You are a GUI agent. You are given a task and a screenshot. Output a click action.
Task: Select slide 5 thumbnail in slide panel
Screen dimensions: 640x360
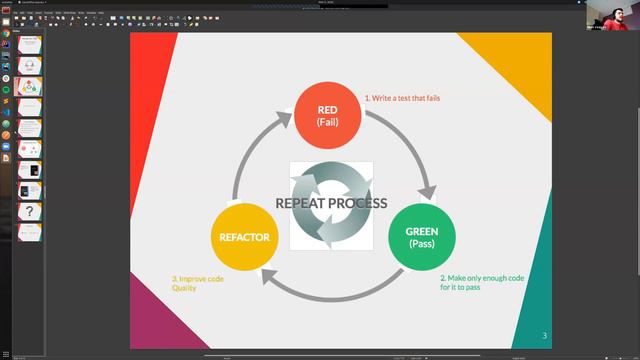(x=29, y=128)
